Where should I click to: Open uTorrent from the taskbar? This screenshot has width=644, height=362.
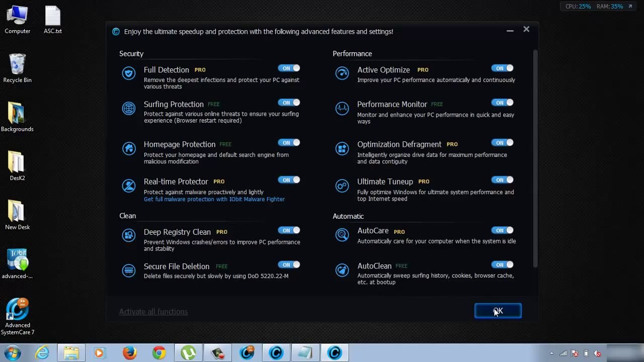coord(188,353)
